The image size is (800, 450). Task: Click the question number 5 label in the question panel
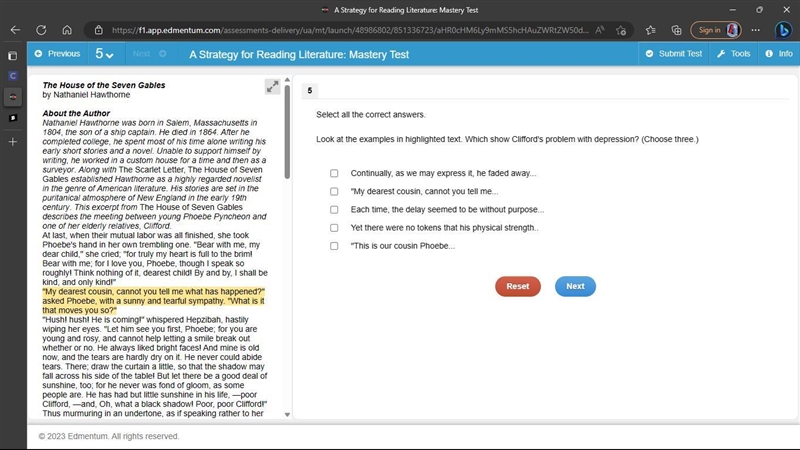point(310,90)
